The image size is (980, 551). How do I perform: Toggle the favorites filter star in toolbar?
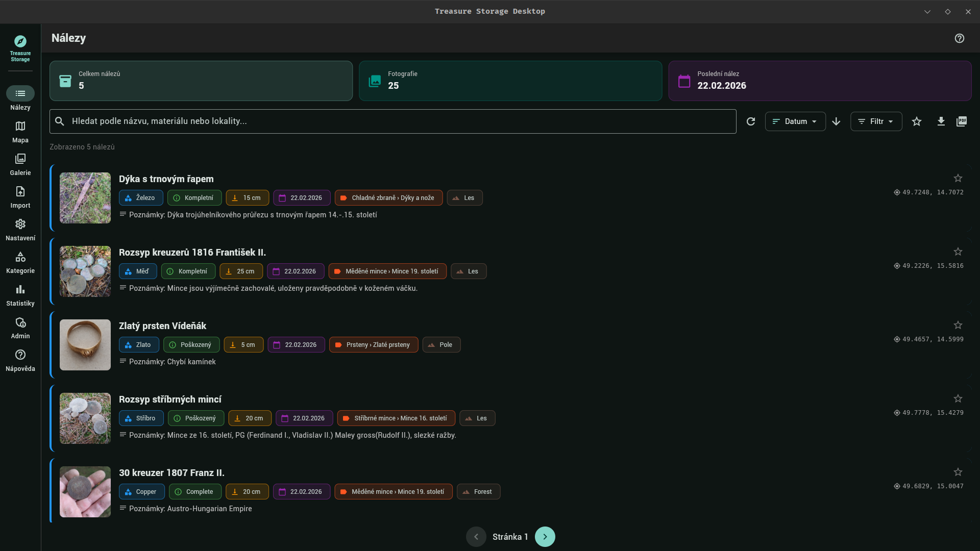[x=917, y=121]
